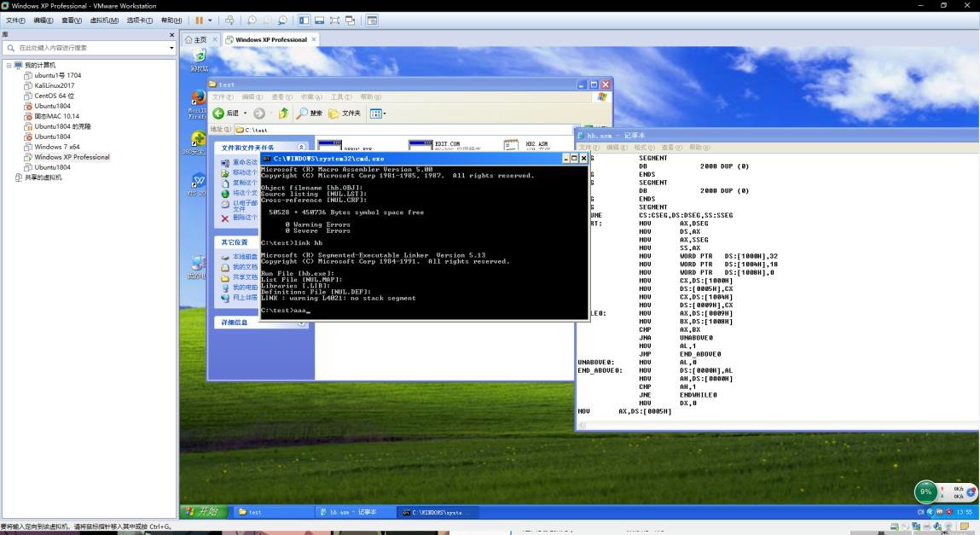The width and height of the screenshot is (980, 535).
Task: Click the send Ctrl+Alt+Del toolbar icon
Action: click(x=229, y=20)
